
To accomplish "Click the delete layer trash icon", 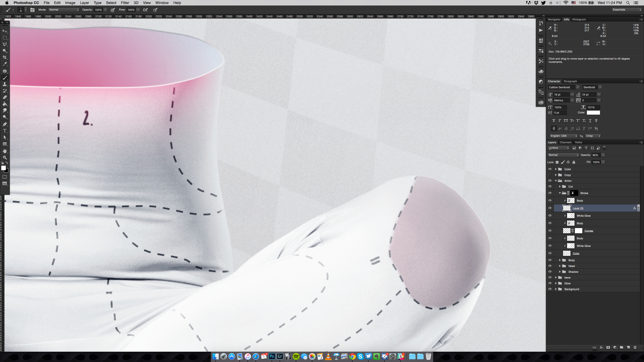I will pos(635,347).
